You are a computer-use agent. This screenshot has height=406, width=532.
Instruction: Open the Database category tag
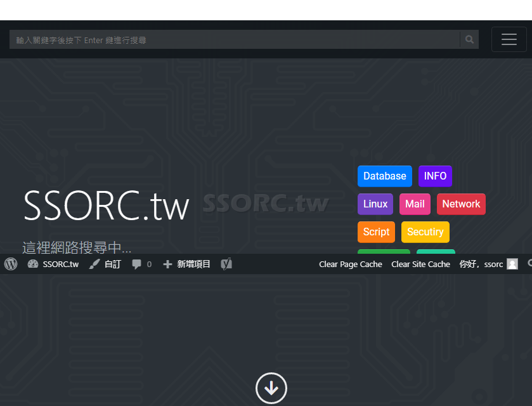(x=385, y=176)
